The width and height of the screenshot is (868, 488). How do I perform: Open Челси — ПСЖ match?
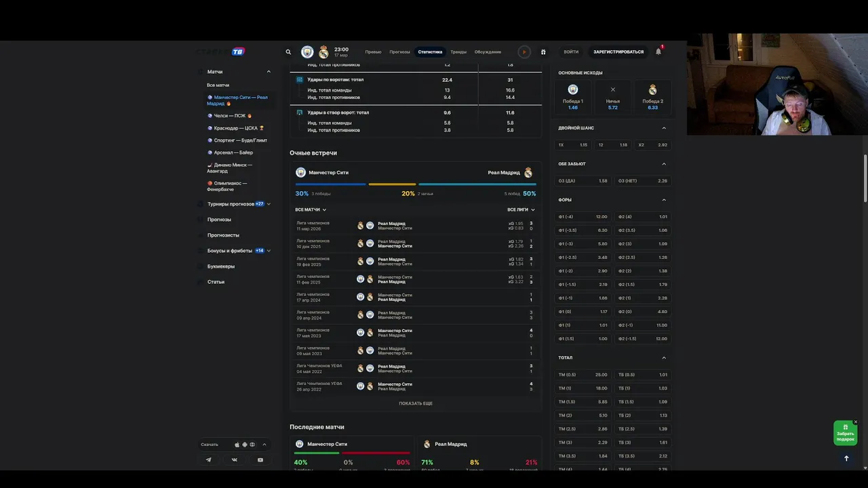[x=230, y=116]
